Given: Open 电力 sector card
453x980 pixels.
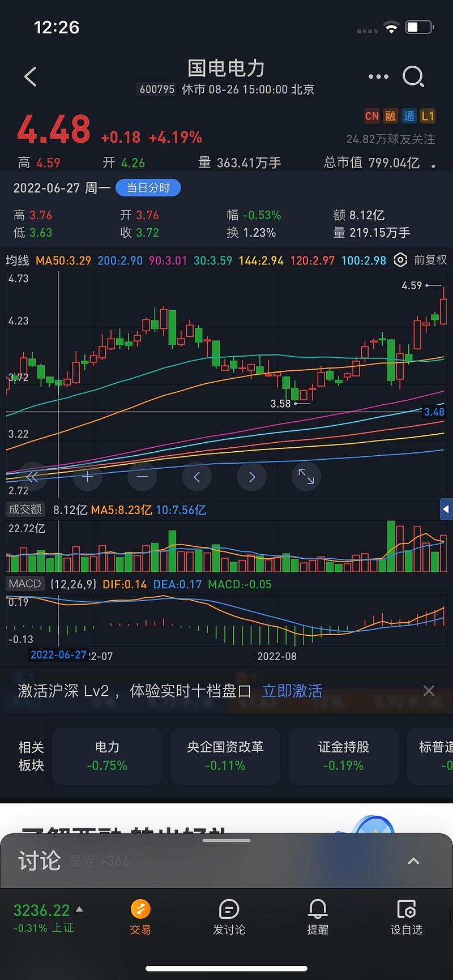Looking at the screenshot, I should tap(107, 756).
